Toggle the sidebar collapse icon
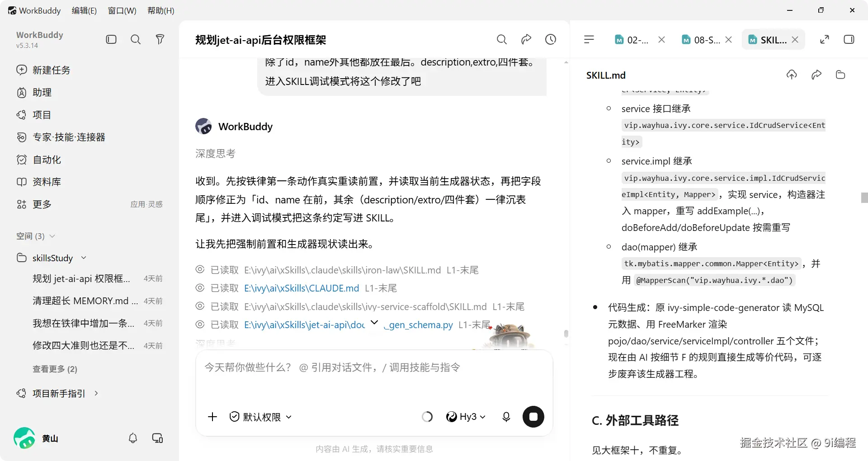The width and height of the screenshot is (868, 461). pos(111,39)
